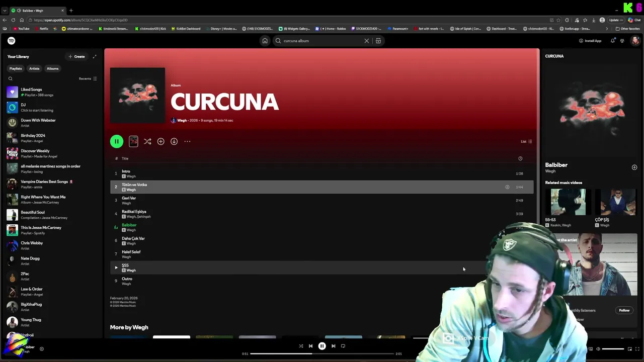Click the Create button in Your Library

76,56
